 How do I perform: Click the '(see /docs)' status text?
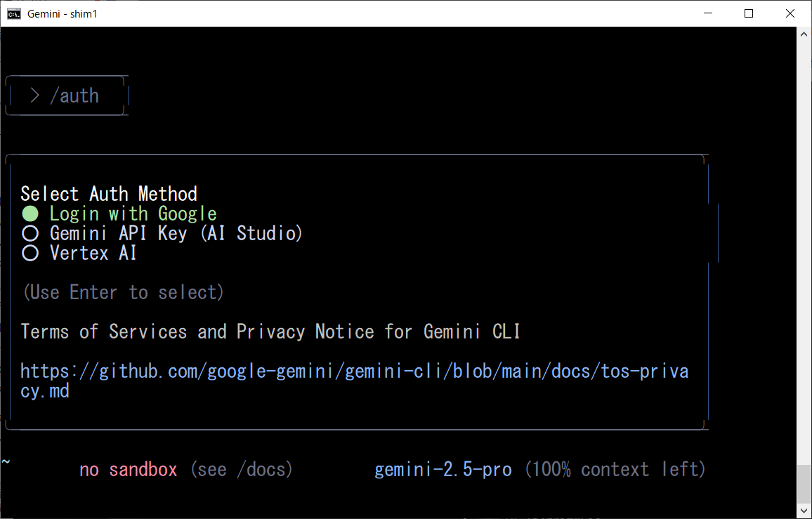pos(241,469)
